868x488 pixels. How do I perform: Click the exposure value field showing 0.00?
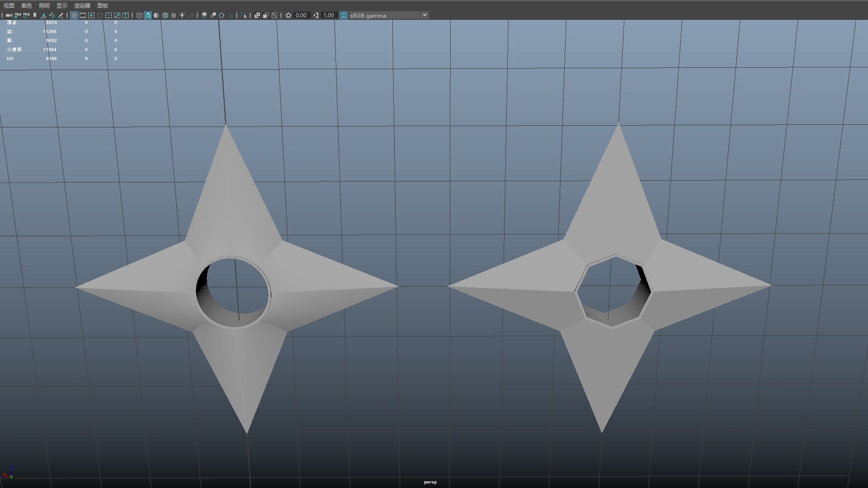301,15
